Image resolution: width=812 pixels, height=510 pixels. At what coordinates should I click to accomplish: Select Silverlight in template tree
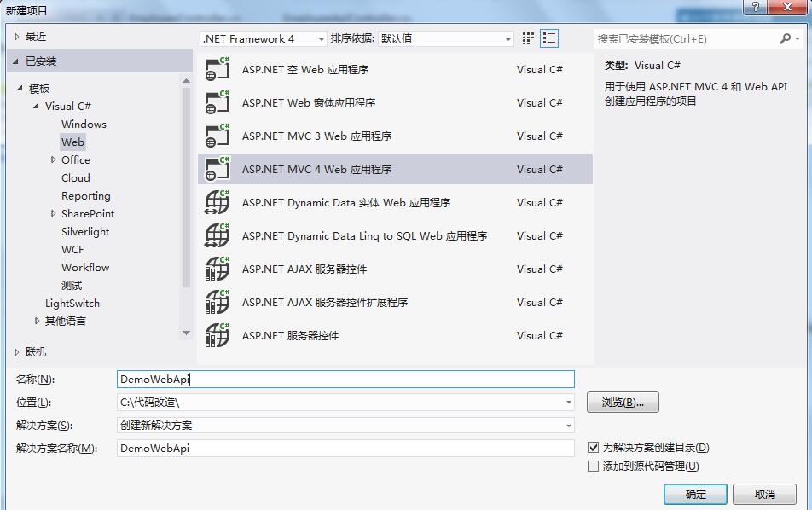coord(85,231)
